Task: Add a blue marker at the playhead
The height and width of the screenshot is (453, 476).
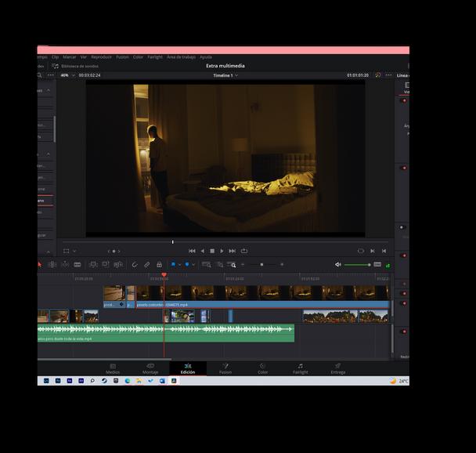Action: coord(187,264)
